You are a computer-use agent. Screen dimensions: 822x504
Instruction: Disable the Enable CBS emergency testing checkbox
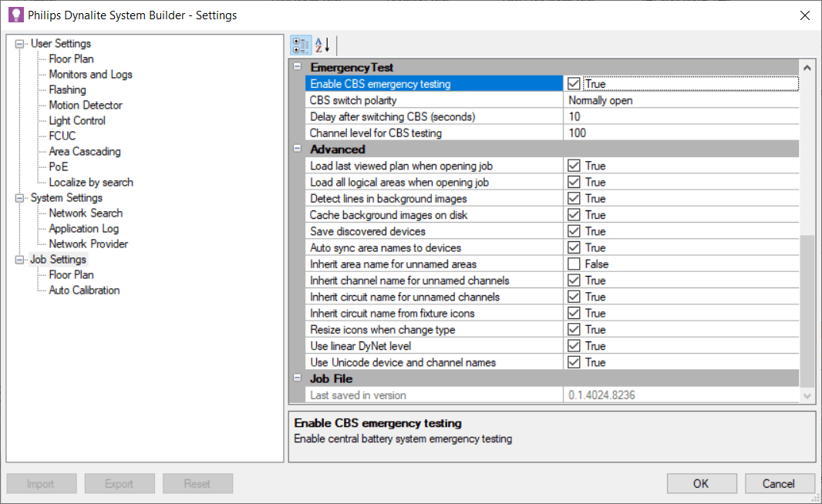pyautogui.click(x=574, y=83)
